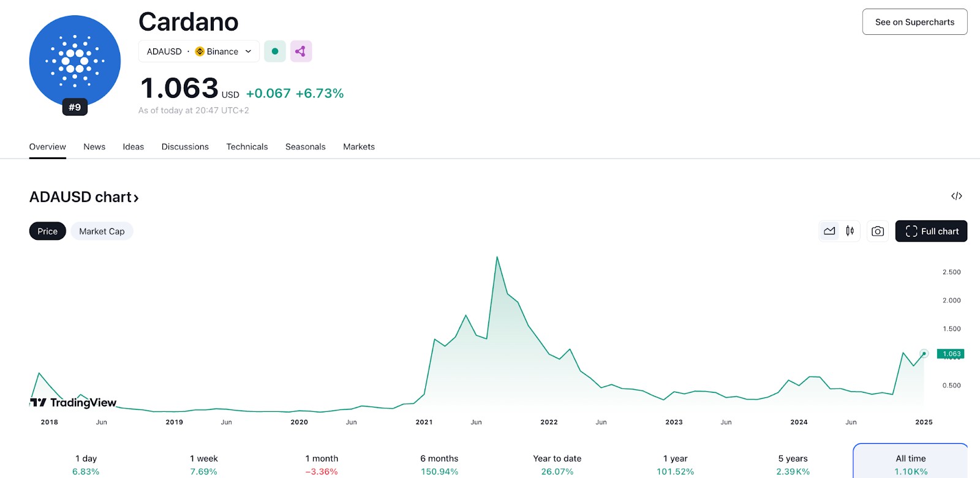Switch to area chart style icon
This screenshot has width=980, height=478.
829,231
